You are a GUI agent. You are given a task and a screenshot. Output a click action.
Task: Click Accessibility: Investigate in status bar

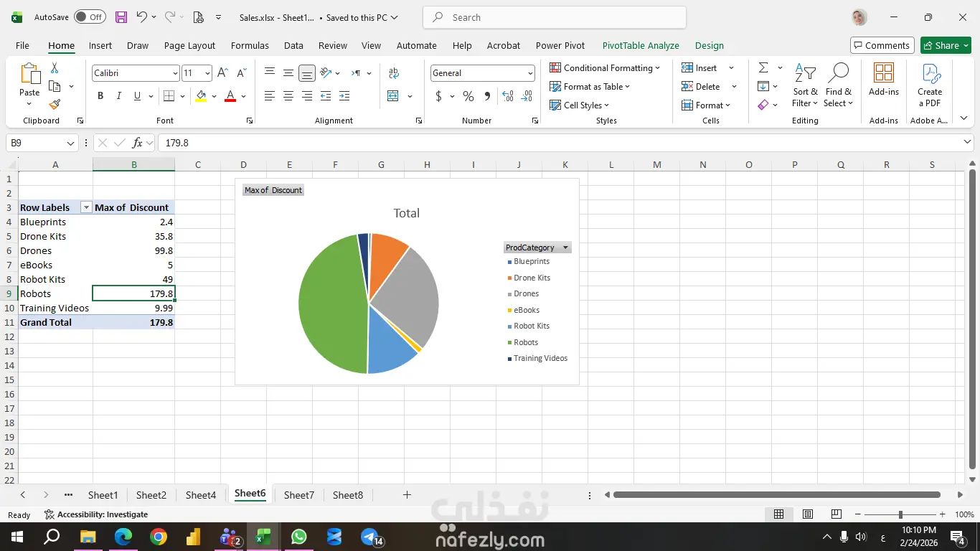(x=96, y=514)
